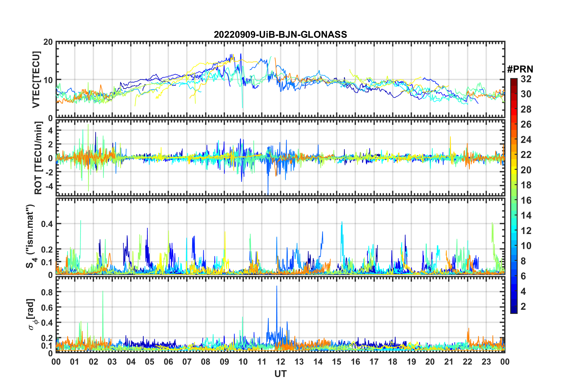Click hour 23 on the UT axis
The height and width of the screenshot is (392, 561).
[x=486, y=362]
